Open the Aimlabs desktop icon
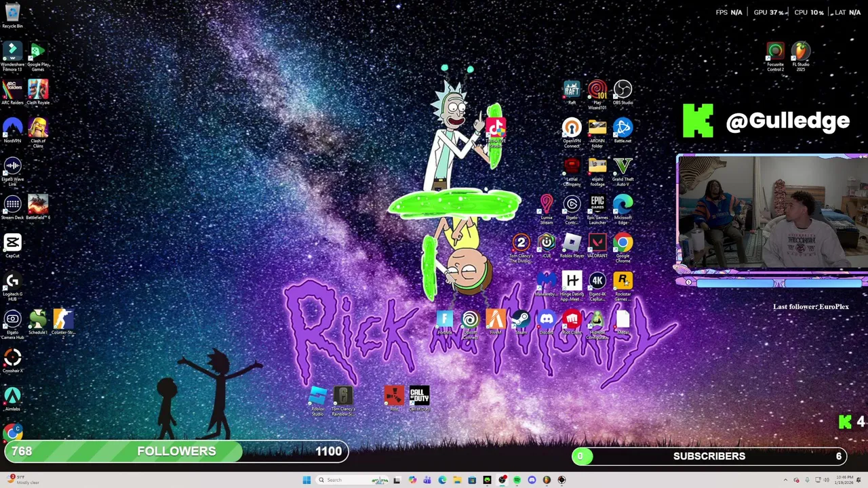 pos(12,399)
